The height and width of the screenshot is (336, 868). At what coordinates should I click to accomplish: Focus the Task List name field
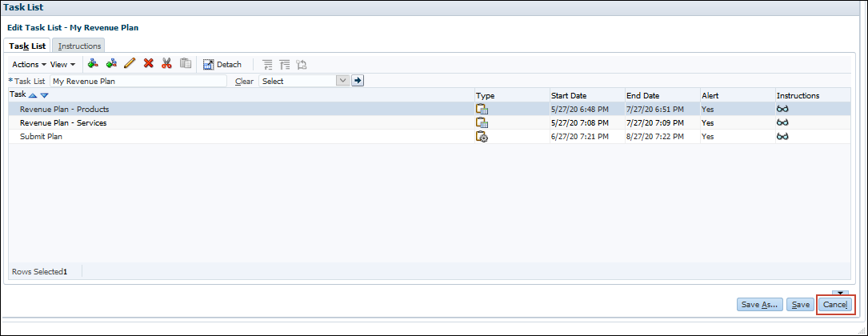coord(138,81)
